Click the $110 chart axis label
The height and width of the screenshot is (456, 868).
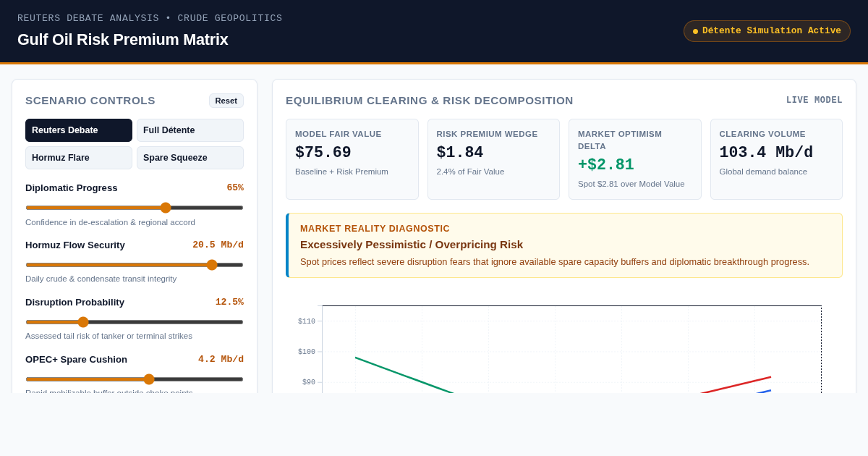point(307,321)
